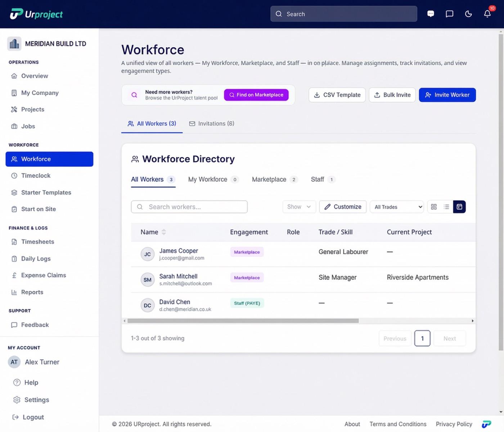The image size is (504, 432).
Task: Click the Invite Worker button
Action: click(447, 95)
